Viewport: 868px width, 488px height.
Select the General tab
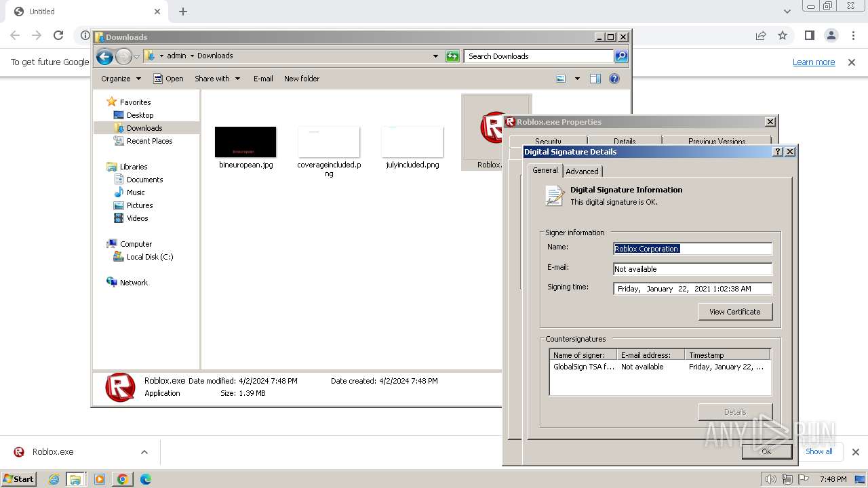[545, 170]
